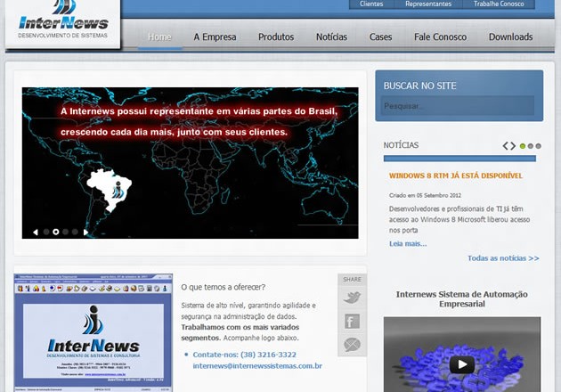561x392 pixels.
Task: Click the Pesquisar search field
Action: click(458, 106)
